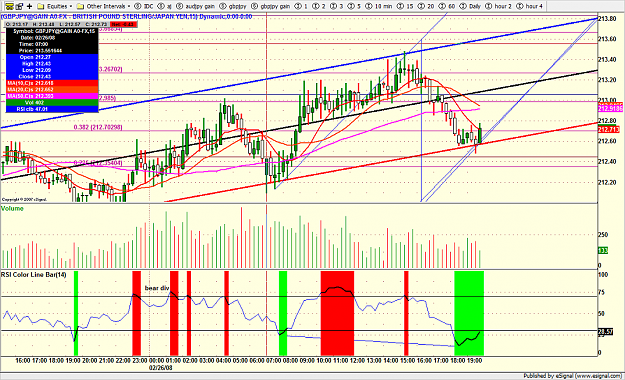Click the 'bear div' annotation text
The width and height of the screenshot is (625, 380).
coord(157,288)
